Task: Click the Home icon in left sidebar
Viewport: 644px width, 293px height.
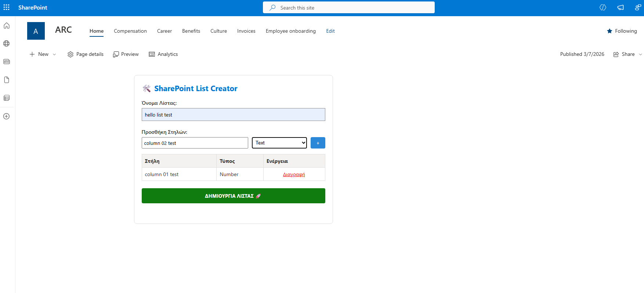Action: click(7, 26)
